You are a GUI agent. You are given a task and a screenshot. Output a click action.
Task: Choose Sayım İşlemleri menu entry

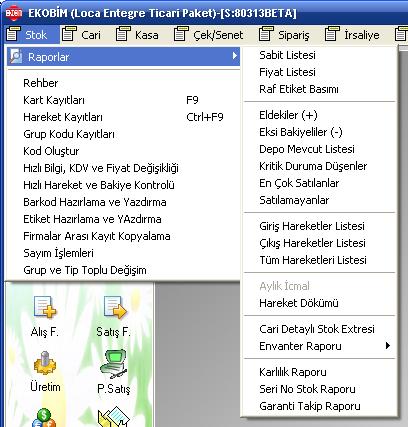point(58,253)
